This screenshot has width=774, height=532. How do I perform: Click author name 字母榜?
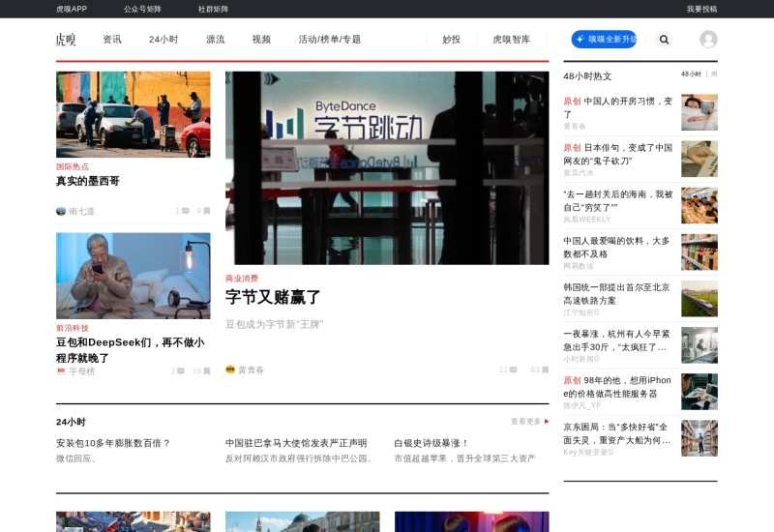point(81,371)
